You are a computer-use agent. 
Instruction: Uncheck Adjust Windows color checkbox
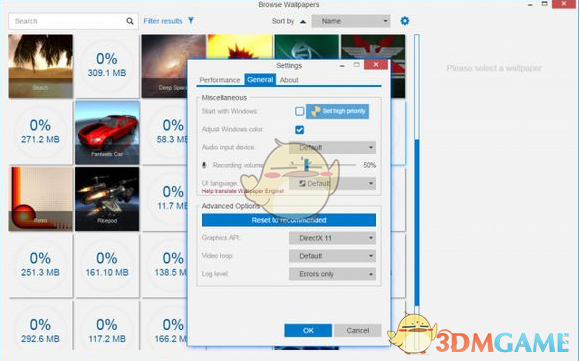click(300, 130)
